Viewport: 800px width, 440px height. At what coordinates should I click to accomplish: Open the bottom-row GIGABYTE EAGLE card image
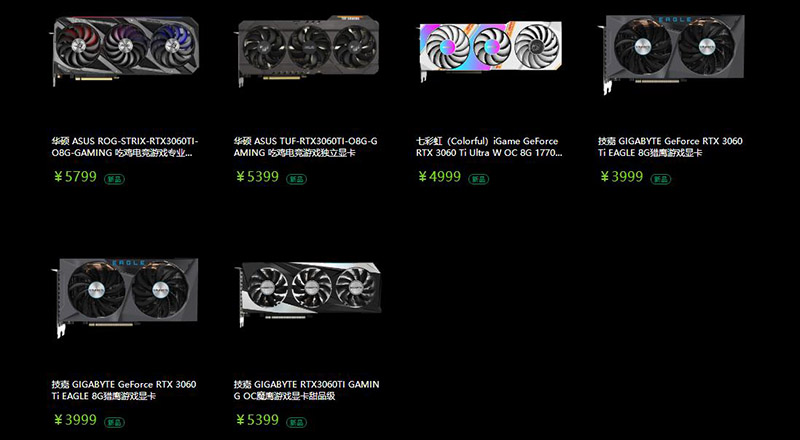(124, 297)
